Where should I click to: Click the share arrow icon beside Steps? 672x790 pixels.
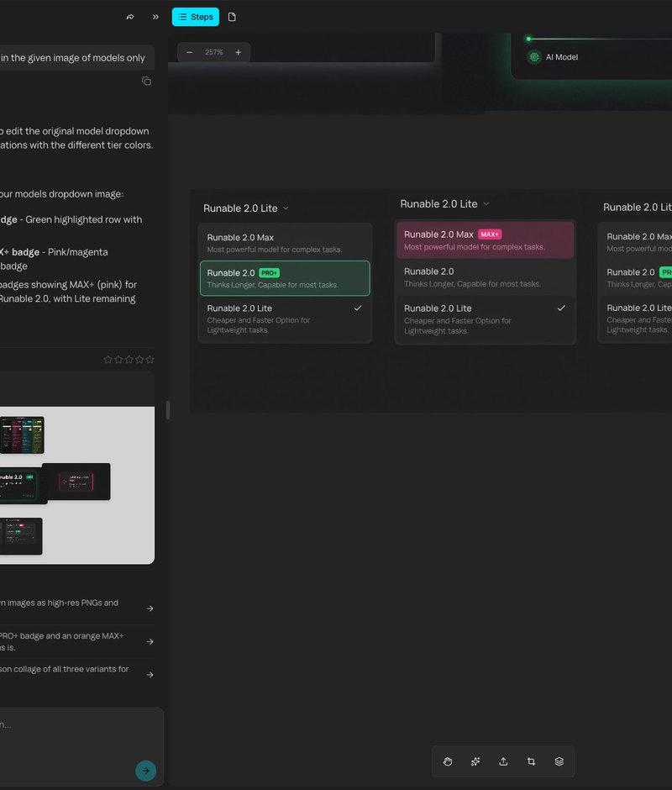(x=130, y=17)
